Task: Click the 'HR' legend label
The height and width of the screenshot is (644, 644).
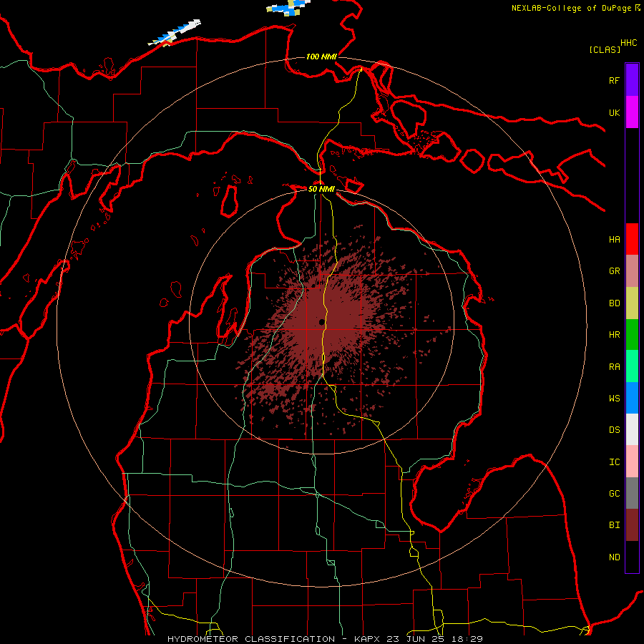Action: pyautogui.click(x=614, y=335)
